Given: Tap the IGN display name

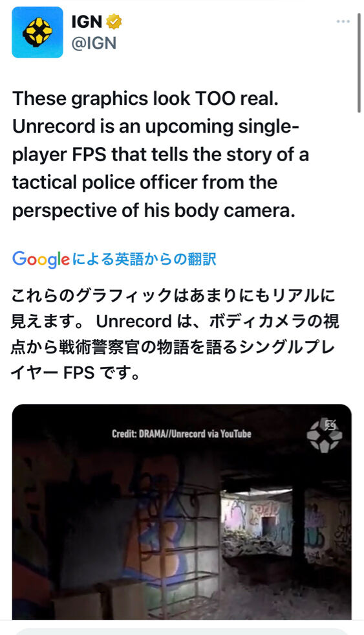Looking at the screenshot, I should click(87, 21).
